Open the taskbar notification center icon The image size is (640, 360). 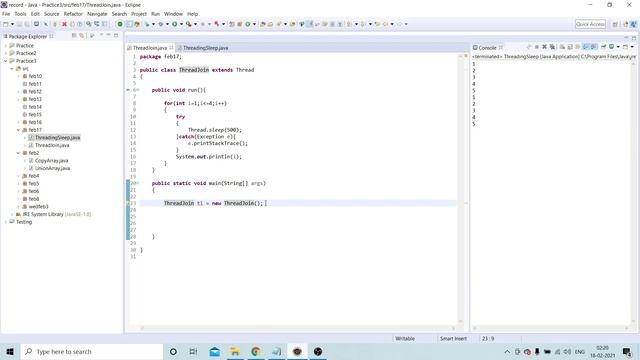tap(627, 351)
